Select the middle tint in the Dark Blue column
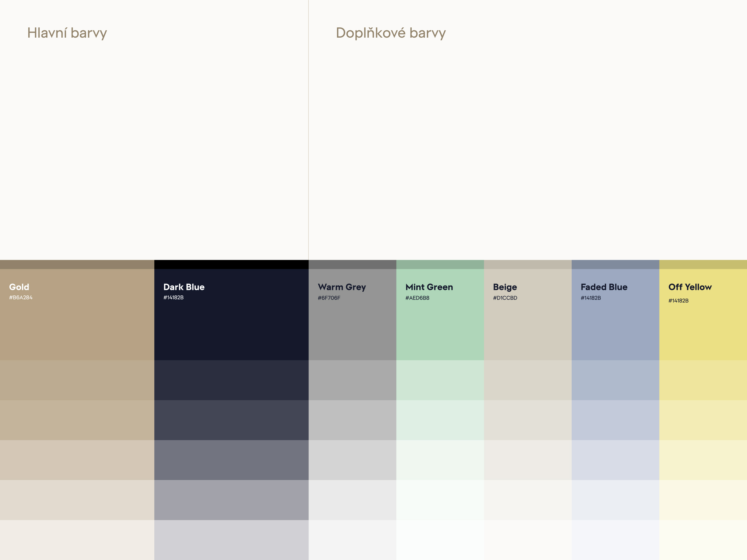Viewport: 747px width, 560px height. pyautogui.click(x=231, y=460)
